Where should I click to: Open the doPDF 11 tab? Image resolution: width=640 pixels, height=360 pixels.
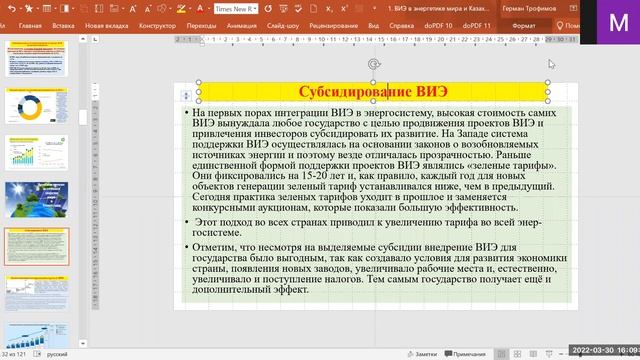pos(476,26)
